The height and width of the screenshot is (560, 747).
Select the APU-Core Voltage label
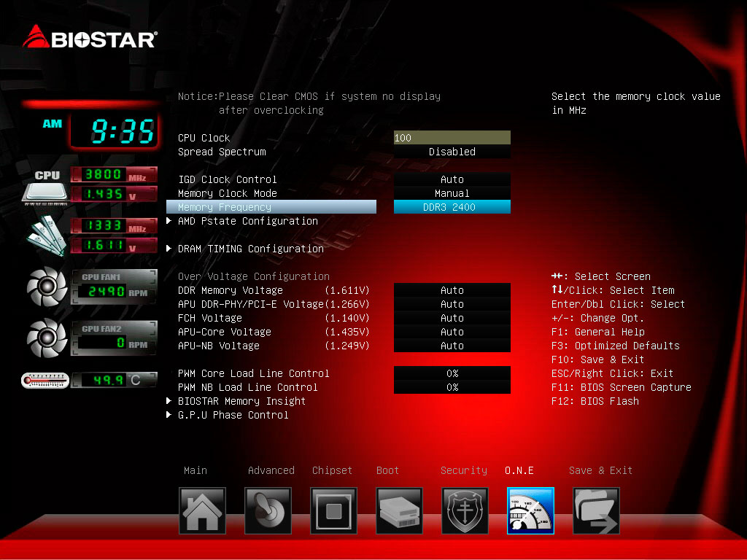(225, 332)
